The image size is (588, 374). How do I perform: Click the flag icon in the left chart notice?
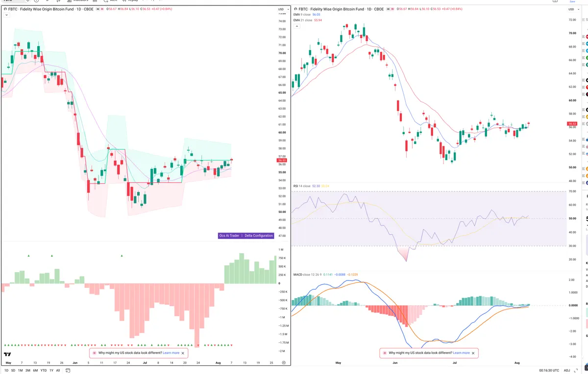[x=95, y=353]
